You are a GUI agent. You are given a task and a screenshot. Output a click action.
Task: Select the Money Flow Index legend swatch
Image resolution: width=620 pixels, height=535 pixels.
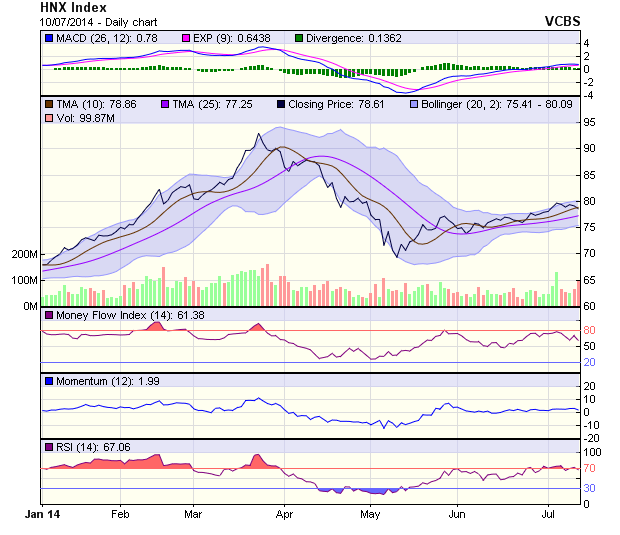(x=49, y=316)
